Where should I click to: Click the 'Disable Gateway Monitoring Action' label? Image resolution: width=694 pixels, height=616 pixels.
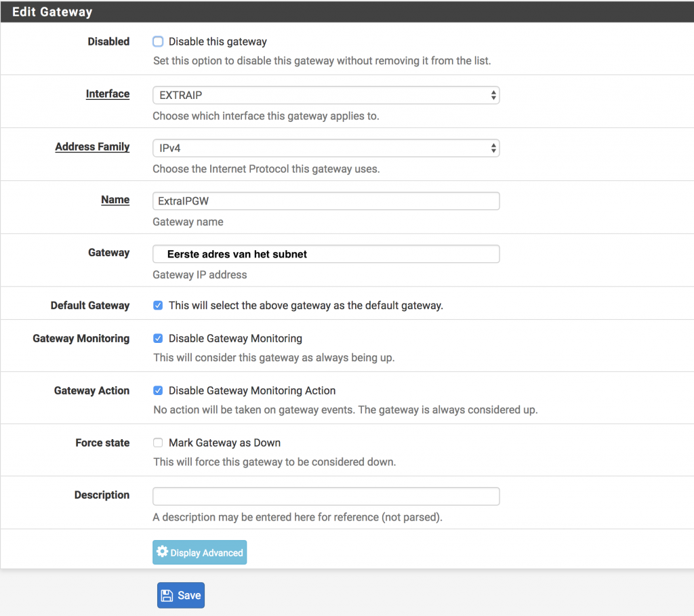[252, 391]
